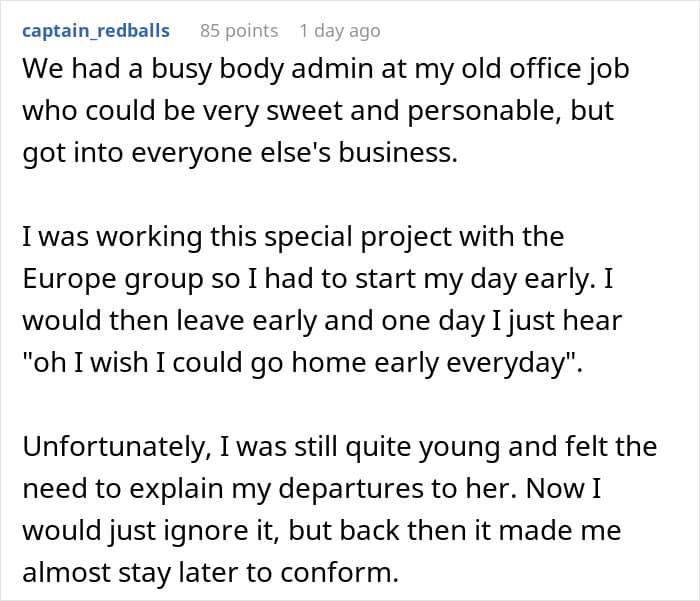Open the captain_redballs user profile link
700x601 pixels.
click(96, 31)
